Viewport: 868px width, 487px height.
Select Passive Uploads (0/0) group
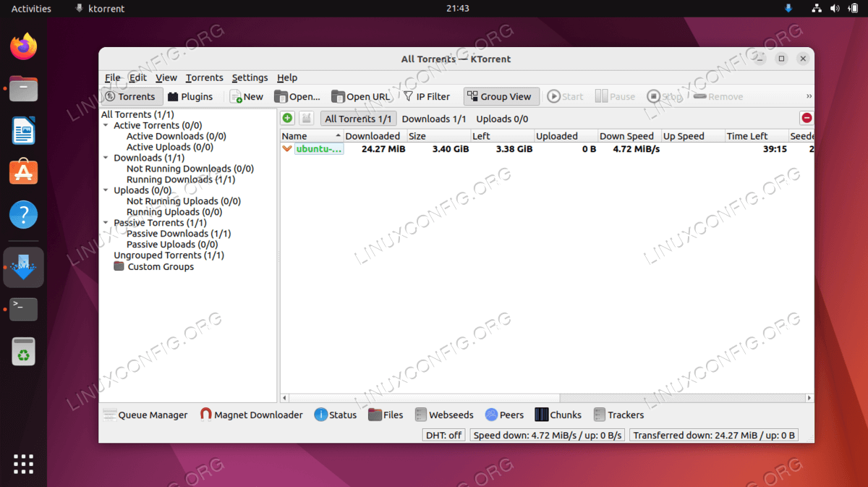point(172,245)
